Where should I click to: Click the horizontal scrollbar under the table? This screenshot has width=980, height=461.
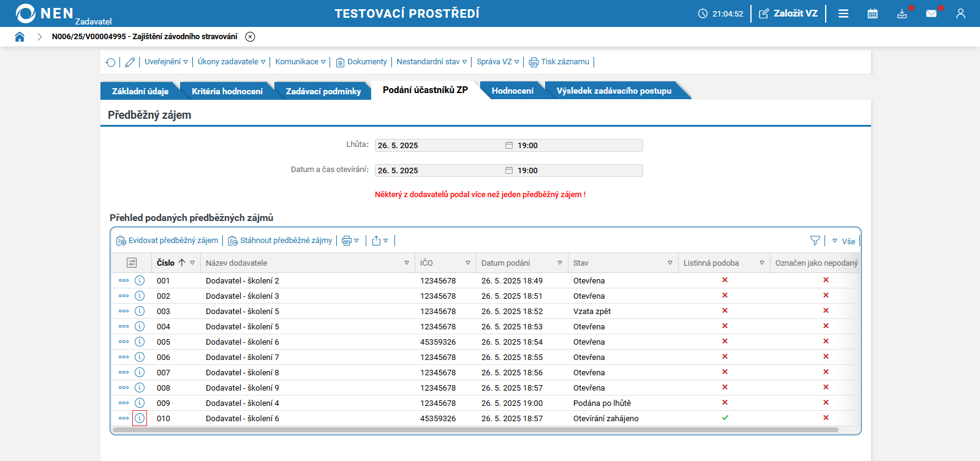(x=475, y=430)
